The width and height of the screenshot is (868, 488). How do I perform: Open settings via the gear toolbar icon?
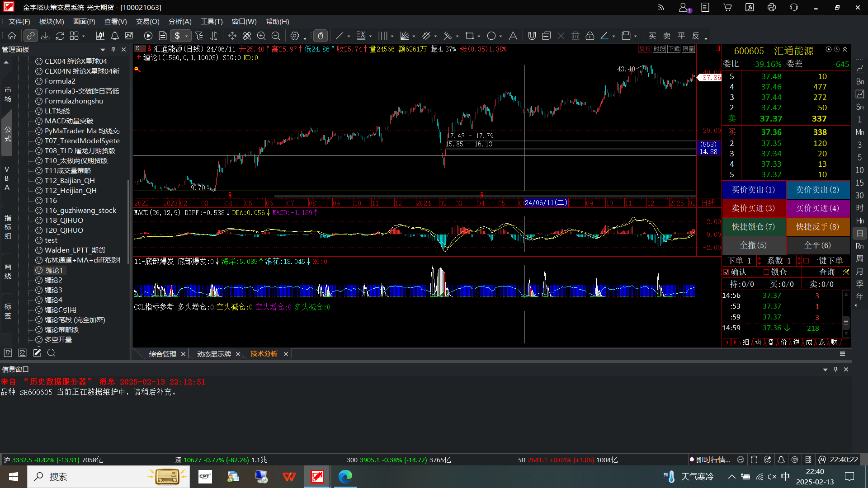[x=295, y=36]
